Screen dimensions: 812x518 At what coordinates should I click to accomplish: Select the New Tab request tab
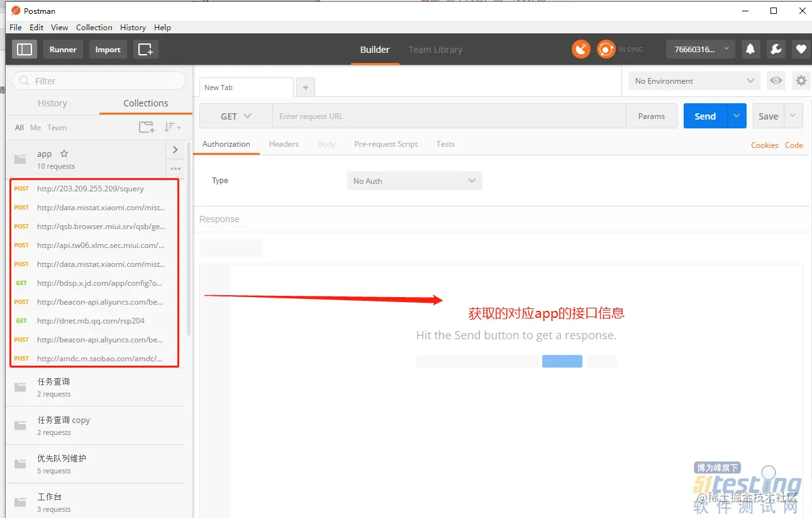pos(246,87)
